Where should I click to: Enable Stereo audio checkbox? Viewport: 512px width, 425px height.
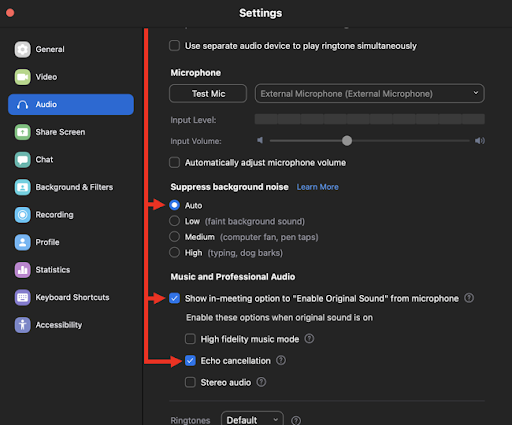tap(190, 382)
